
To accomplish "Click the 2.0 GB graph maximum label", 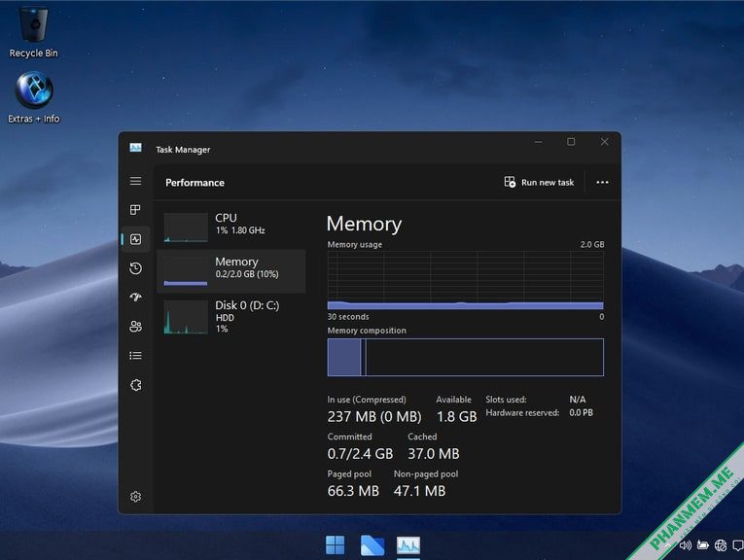I will tap(592, 244).
